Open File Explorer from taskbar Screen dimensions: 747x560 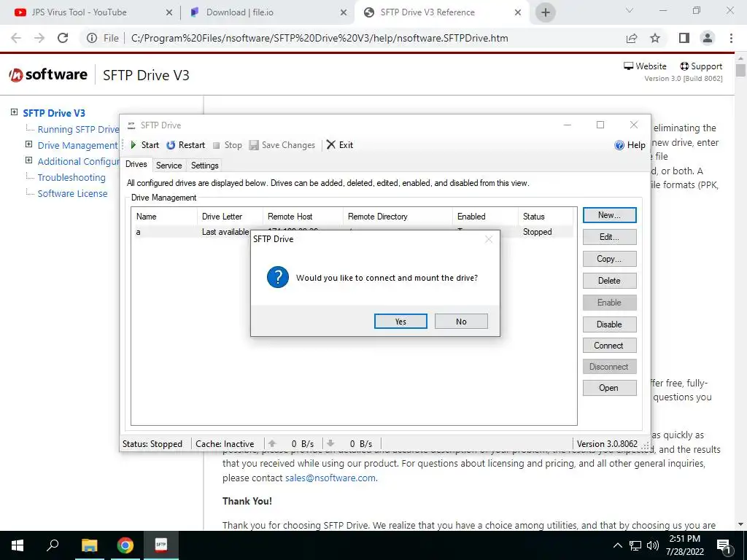89,545
